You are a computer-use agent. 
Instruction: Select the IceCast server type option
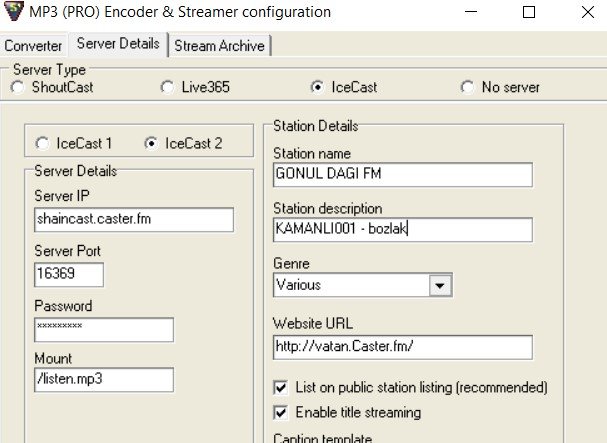click(x=318, y=88)
